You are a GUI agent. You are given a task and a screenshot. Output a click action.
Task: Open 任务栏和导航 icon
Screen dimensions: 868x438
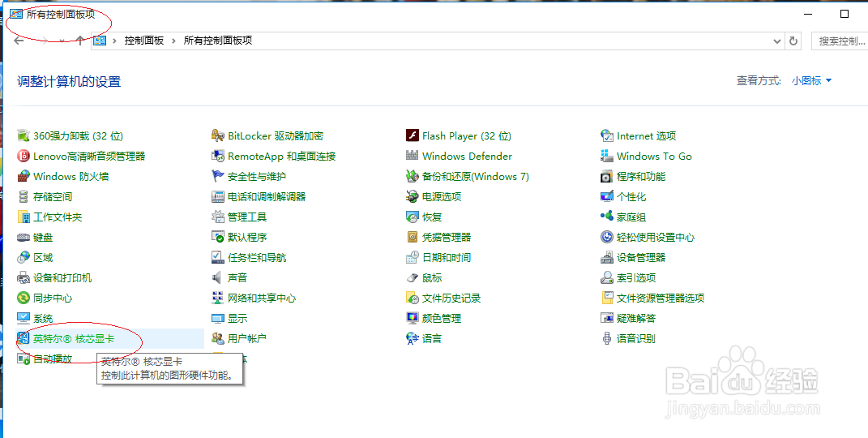[x=217, y=257]
